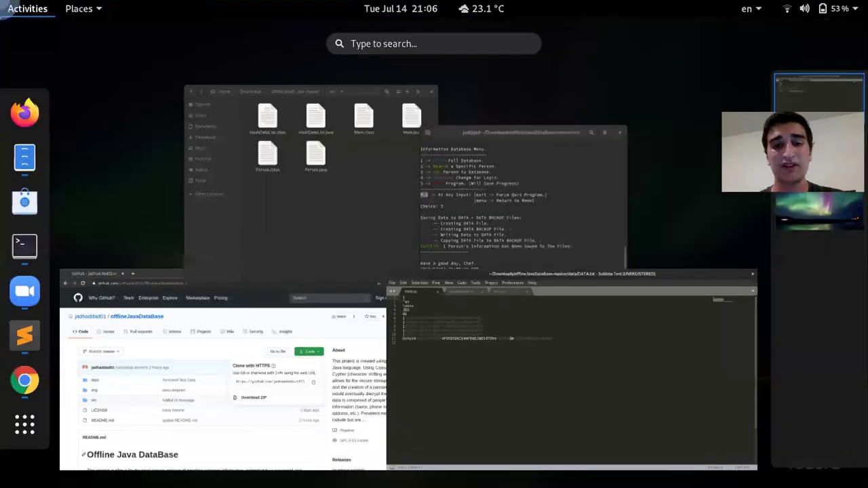Copy the clone URL with clipboard icon
Viewport: 868px width, 488px height.
(313, 382)
